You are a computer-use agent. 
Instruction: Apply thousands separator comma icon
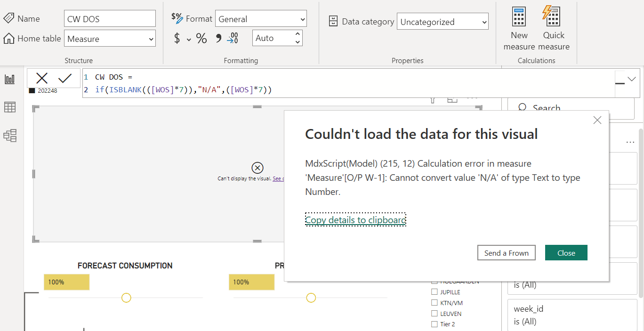pos(218,38)
